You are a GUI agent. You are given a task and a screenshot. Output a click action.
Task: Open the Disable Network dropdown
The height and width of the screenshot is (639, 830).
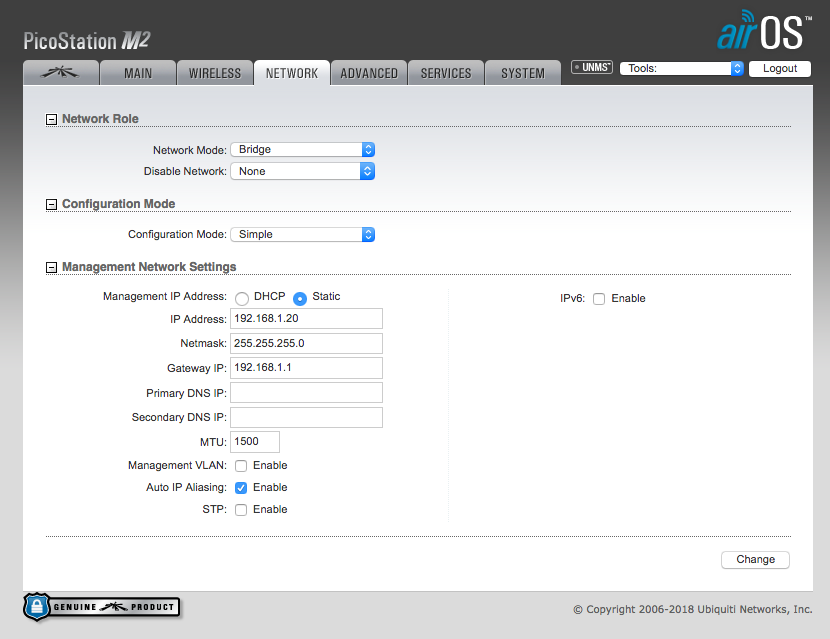[303, 171]
